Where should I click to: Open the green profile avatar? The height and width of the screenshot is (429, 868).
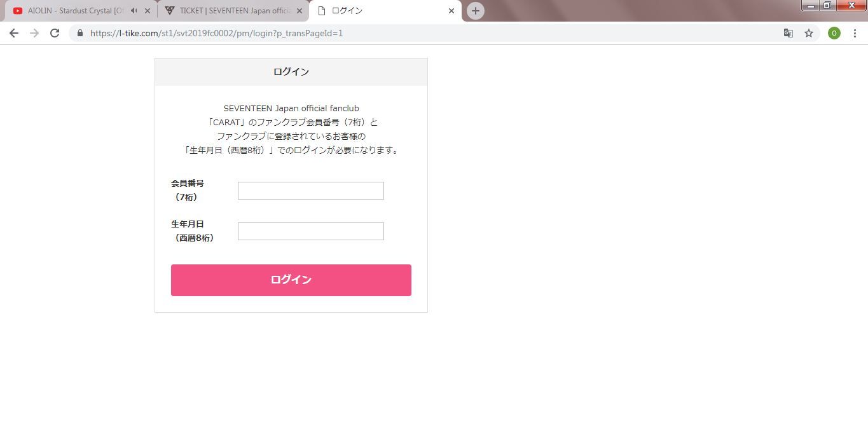click(834, 33)
